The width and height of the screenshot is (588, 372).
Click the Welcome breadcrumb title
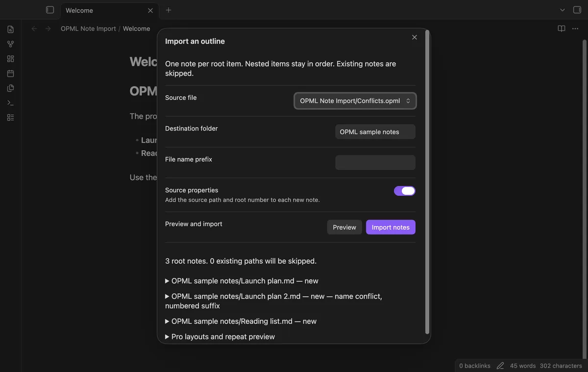[x=136, y=29]
